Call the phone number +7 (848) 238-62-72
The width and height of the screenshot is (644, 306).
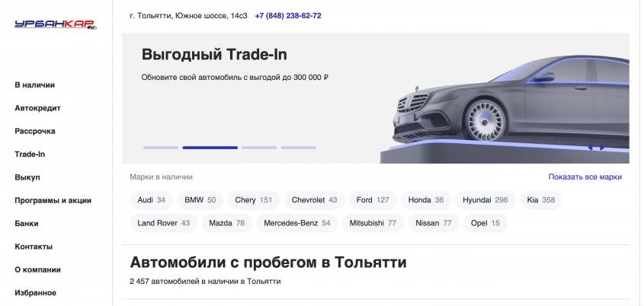tap(287, 15)
